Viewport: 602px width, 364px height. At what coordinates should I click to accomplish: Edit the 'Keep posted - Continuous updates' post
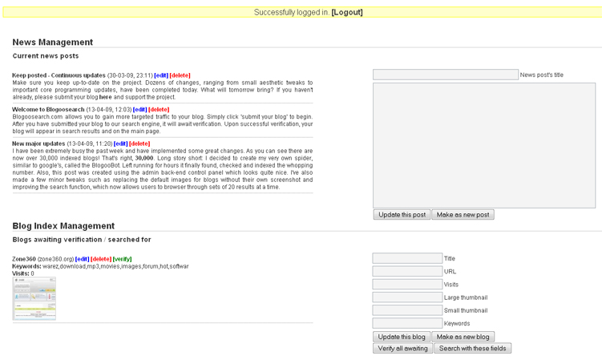161,75
